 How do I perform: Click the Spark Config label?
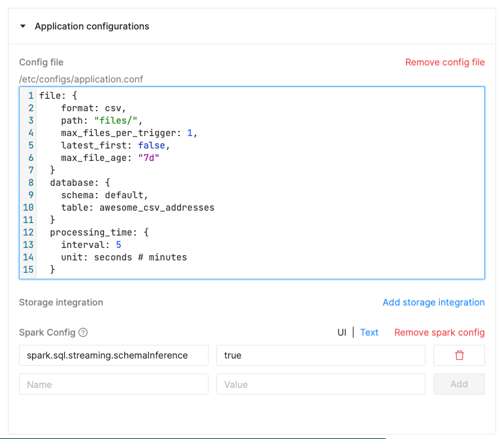[47, 332]
